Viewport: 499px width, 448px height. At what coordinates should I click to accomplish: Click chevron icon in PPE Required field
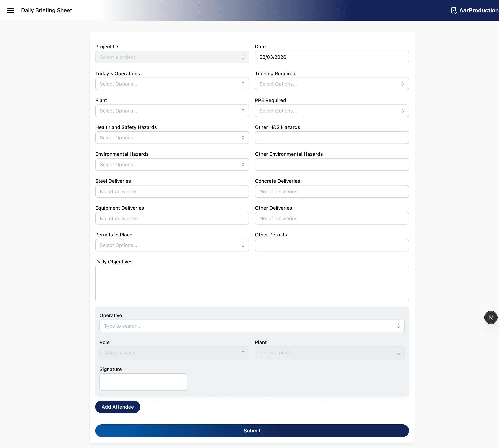point(403,111)
